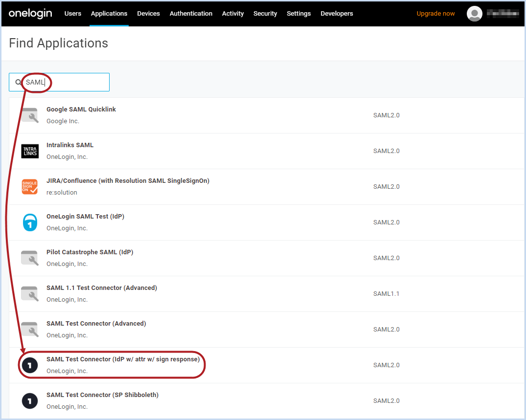Screen dimensions: 526x420
Task: Click SAML2.0 label in Pilot Catastrophe row
Action: click(386, 258)
